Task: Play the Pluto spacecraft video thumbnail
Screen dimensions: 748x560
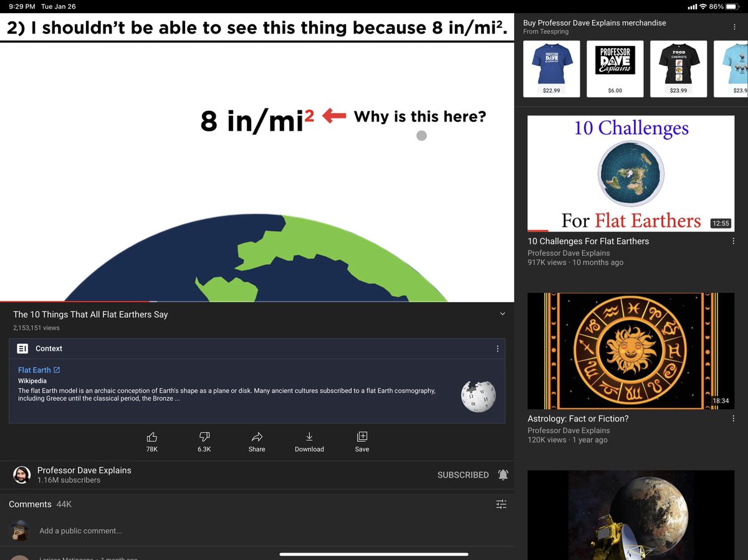Action: 631,515
